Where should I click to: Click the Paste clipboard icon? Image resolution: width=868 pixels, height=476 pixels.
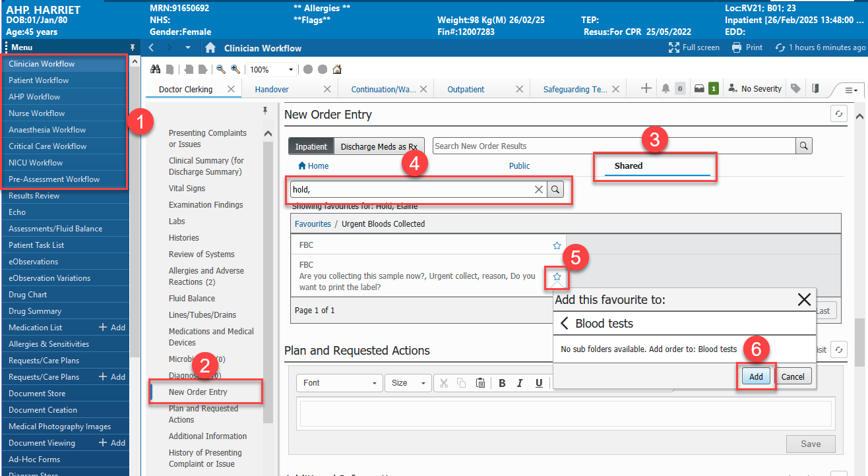[481, 383]
